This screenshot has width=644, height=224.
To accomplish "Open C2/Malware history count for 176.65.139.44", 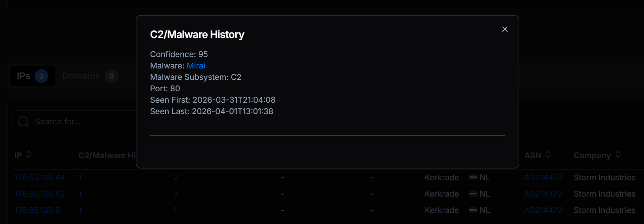I will [x=80, y=178].
